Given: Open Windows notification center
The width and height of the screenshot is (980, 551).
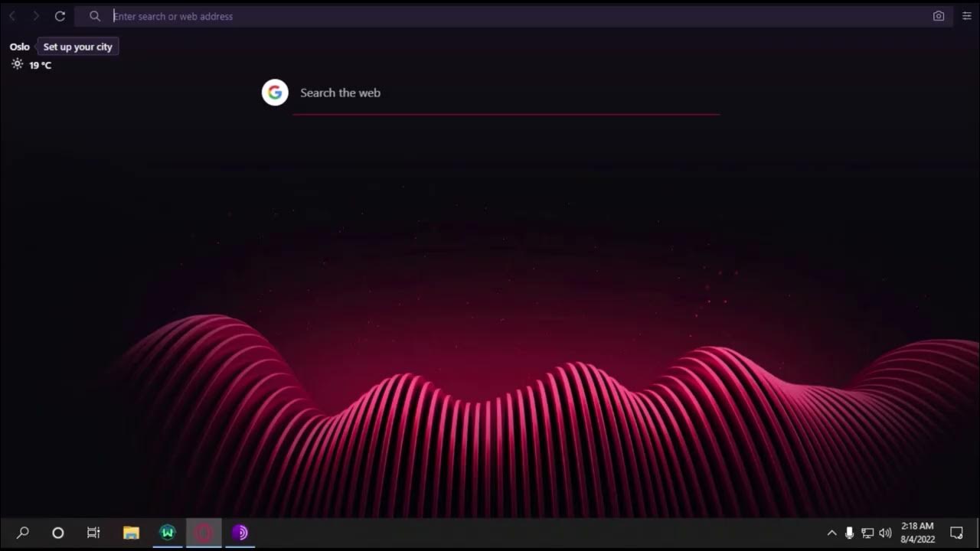Looking at the screenshot, I should pyautogui.click(x=956, y=533).
